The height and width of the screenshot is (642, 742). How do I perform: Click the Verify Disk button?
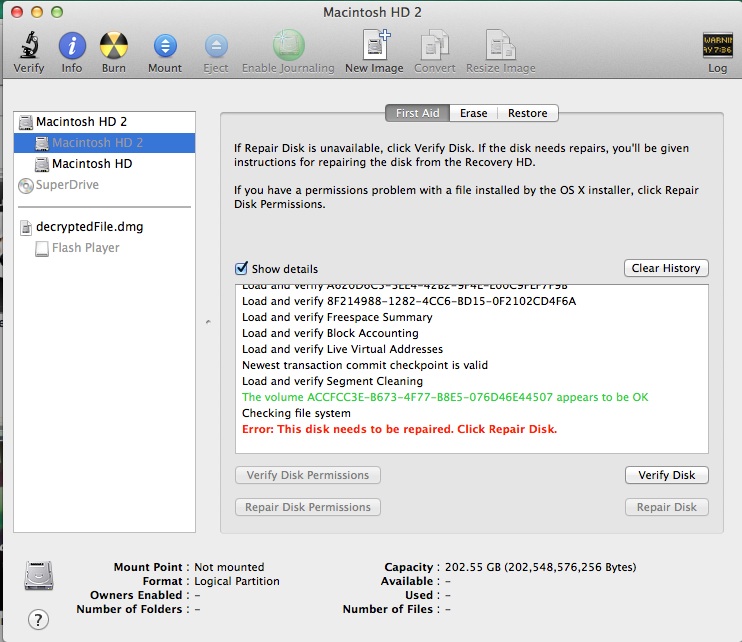(666, 475)
